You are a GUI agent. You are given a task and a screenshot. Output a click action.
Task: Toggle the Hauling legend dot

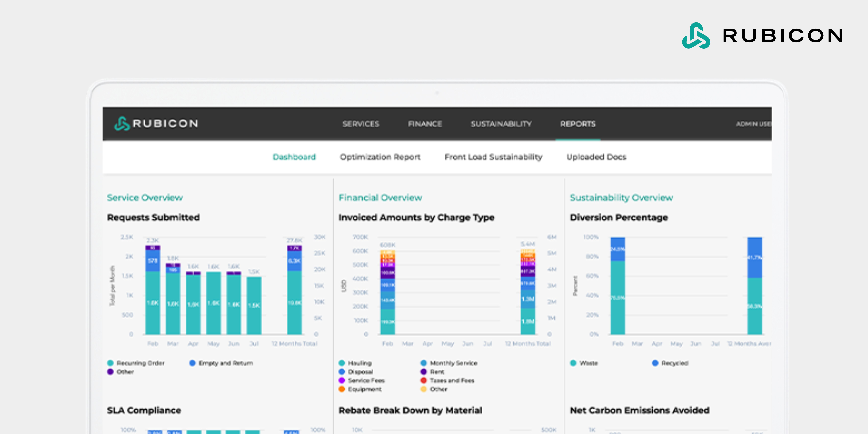point(342,363)
